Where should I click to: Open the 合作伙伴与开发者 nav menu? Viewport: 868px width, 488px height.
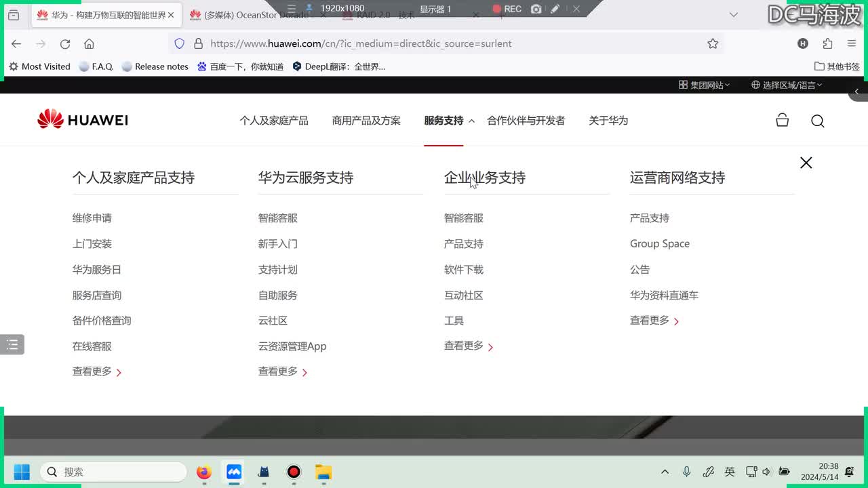point(526,121)
